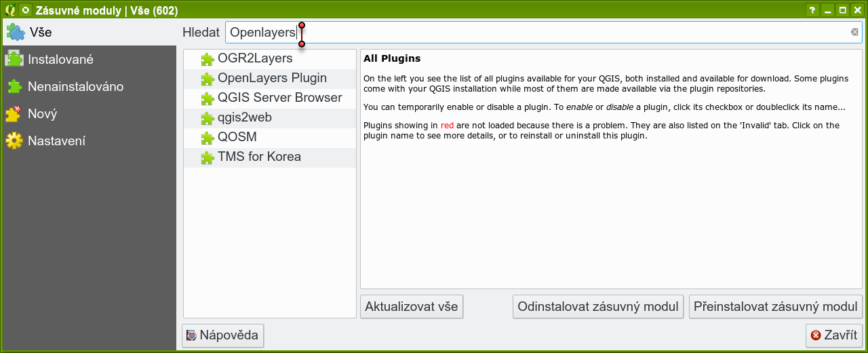Screen dimensions: 868x353
Task: Clear the search field with the X icon
Action: tap(854, 32)
